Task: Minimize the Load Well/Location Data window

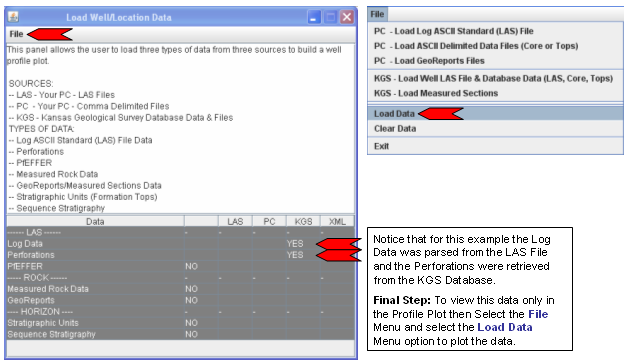Action: coord(314,17)
